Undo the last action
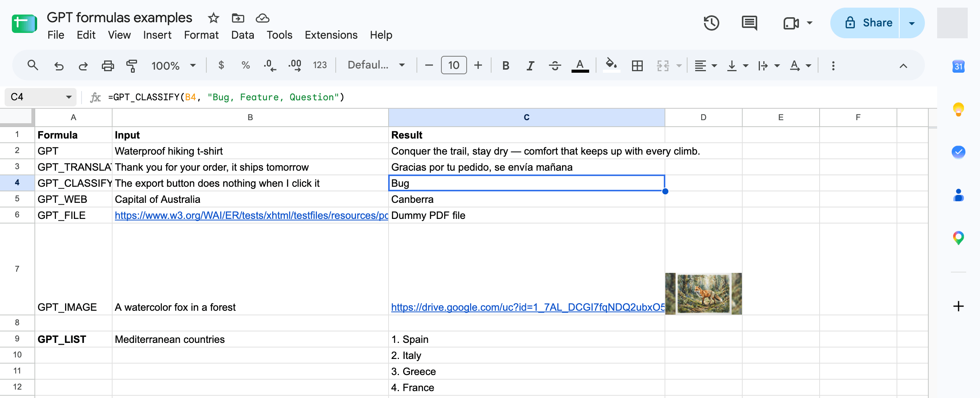The height and width of the screenshot is (398, 980). click(x=59, y=66)
